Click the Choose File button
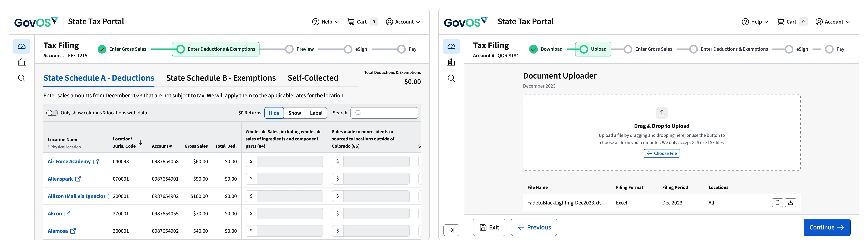This screenshot has width=868, height=249. [x=661, y=153]
